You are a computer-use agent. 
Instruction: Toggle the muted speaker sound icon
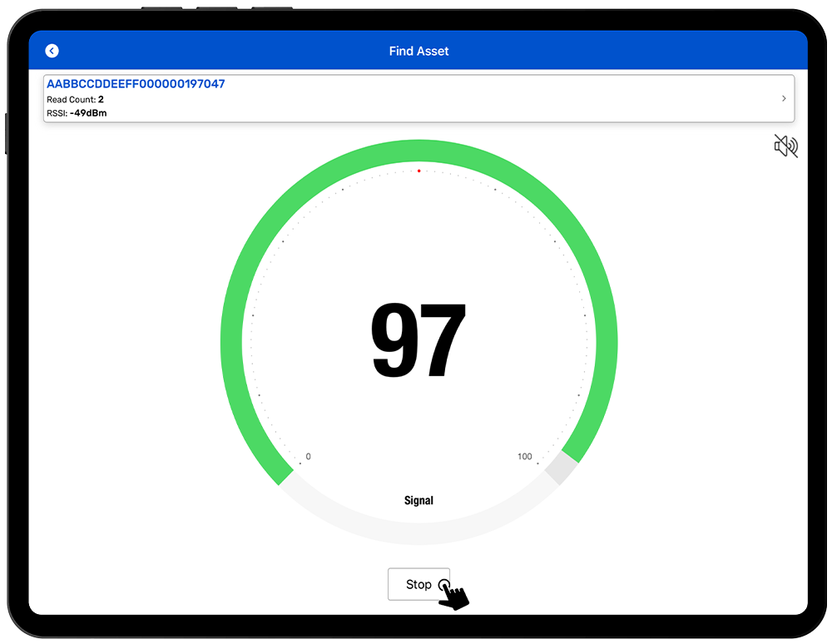pos(785,146)
